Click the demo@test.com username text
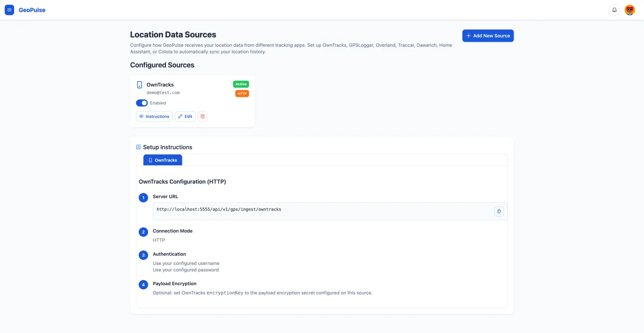Viewport: 644px width, 333px height. pyautogui.click(x=163, y=93)
